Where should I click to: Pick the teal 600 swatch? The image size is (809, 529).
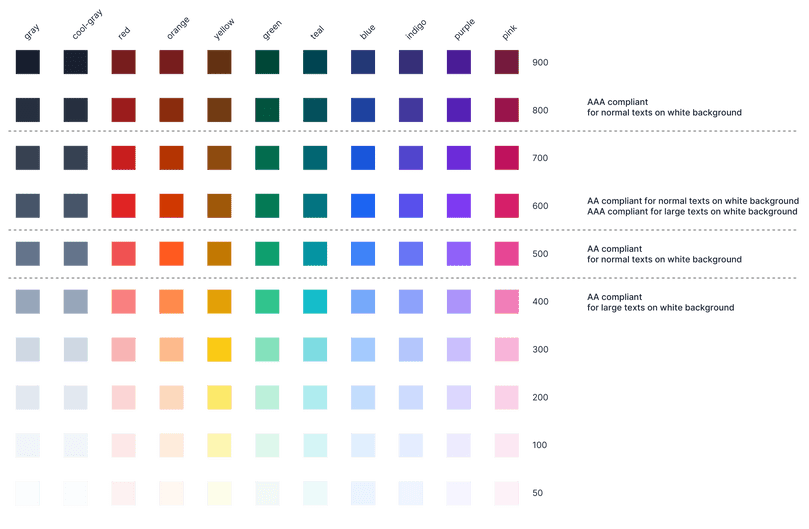click(x=315, y=206)
